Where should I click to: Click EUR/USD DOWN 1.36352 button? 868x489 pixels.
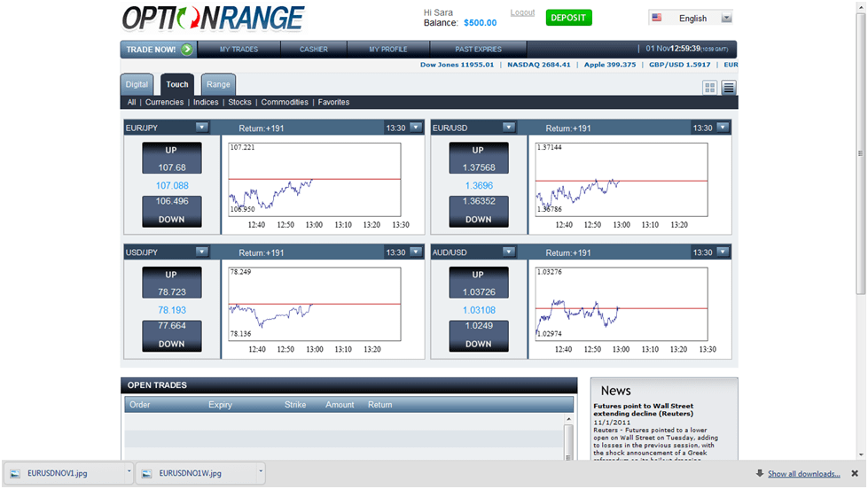[478, 212]
